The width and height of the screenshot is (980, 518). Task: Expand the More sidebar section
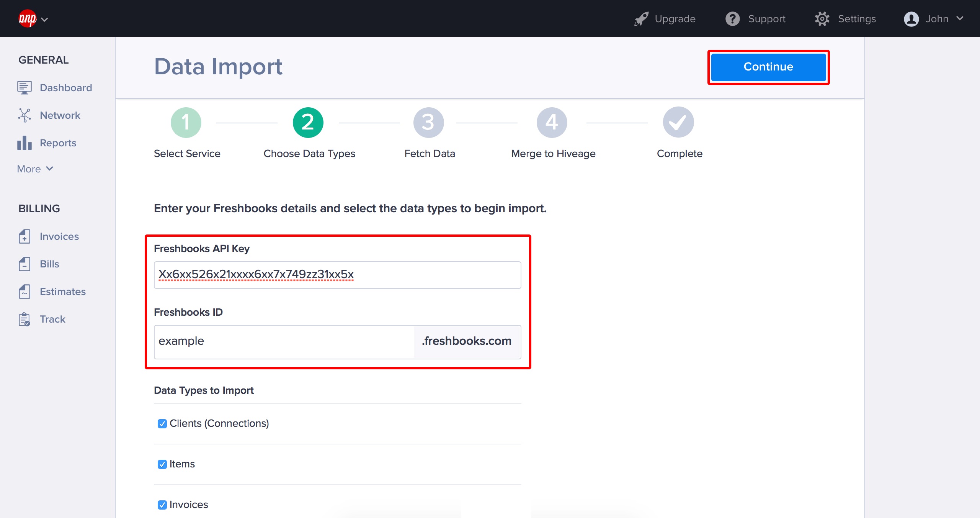tap(35, 169)
